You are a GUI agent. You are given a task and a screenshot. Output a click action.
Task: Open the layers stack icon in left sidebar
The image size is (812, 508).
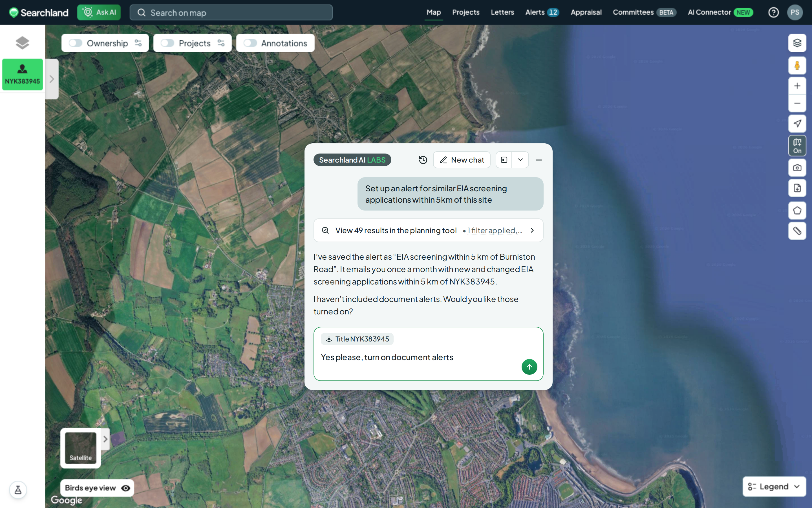pyautogui.click(x=22, y=43)
